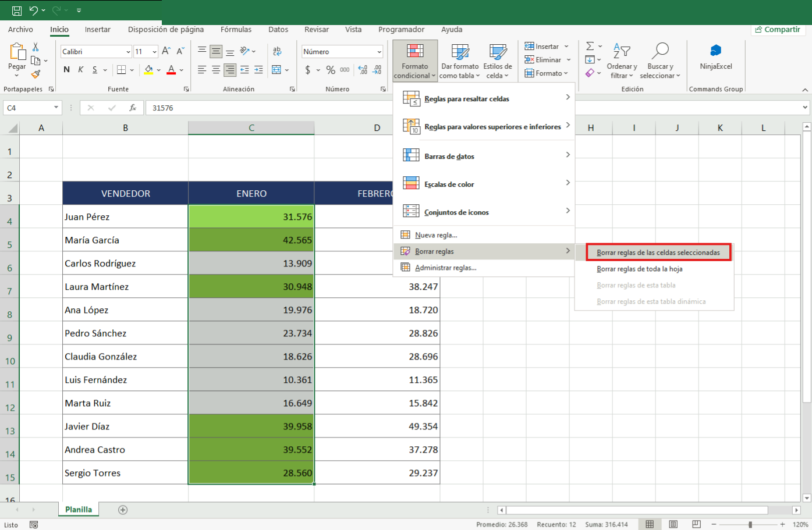The width and height of the screenshot is (812, 530).
Task: Expand Escalas de color submenu
Action: coord(484,184)
